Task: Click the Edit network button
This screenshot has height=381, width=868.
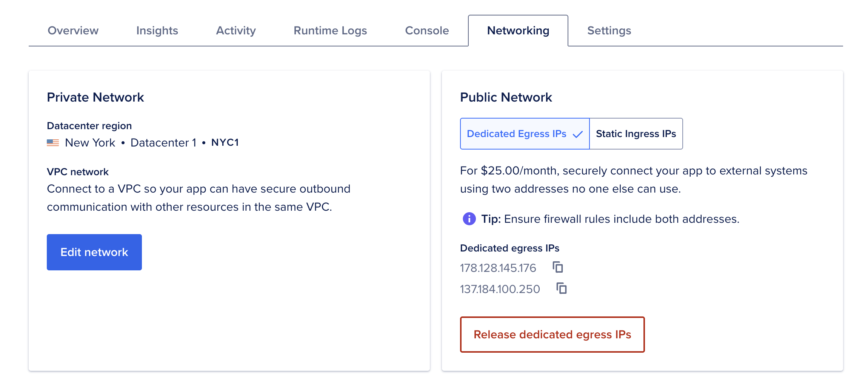Action: click(94, 252)
